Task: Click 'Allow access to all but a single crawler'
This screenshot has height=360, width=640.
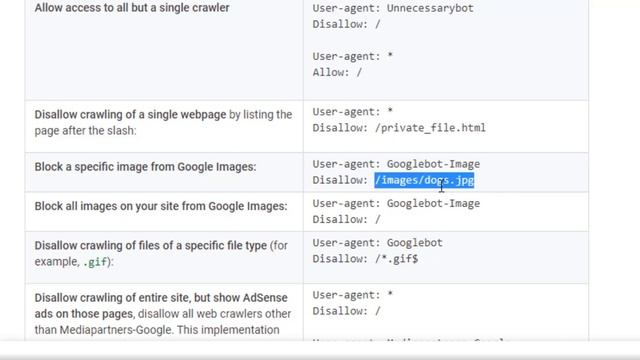Action: click(132, 8)
